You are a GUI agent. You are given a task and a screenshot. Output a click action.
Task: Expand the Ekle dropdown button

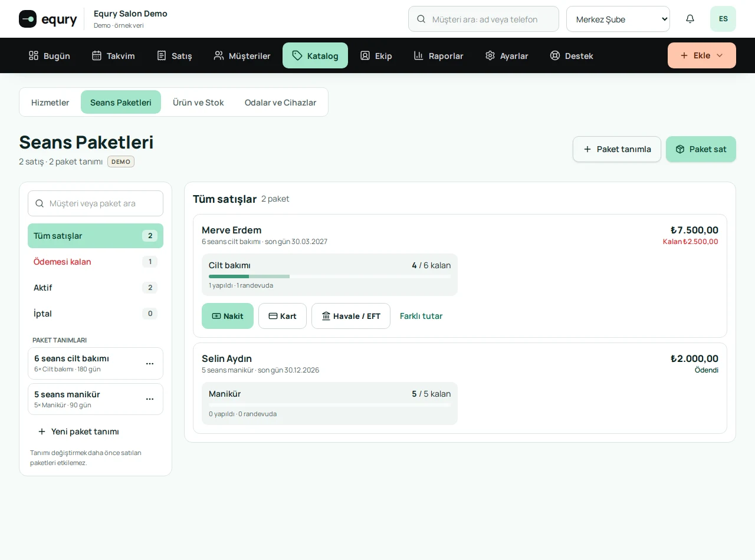point(702,55)
